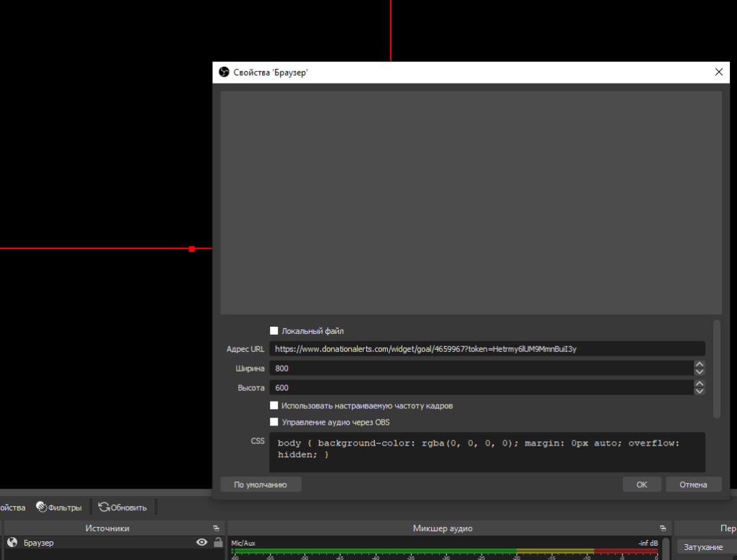Screen dimensions: 737x560
Task: Enable the Локальный файл checkbox
Action: pos(273,331)
